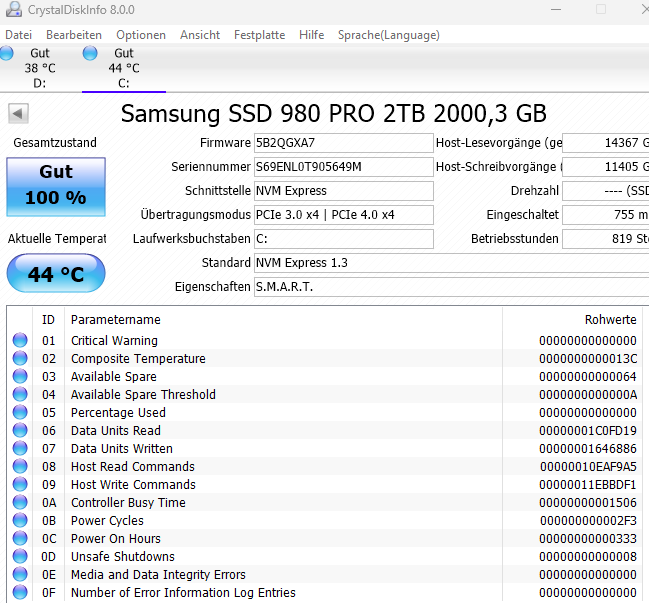The height and width of the screenshot is (603, 649).
Task: Click raw value 000000000002F3
Action: 588,521
